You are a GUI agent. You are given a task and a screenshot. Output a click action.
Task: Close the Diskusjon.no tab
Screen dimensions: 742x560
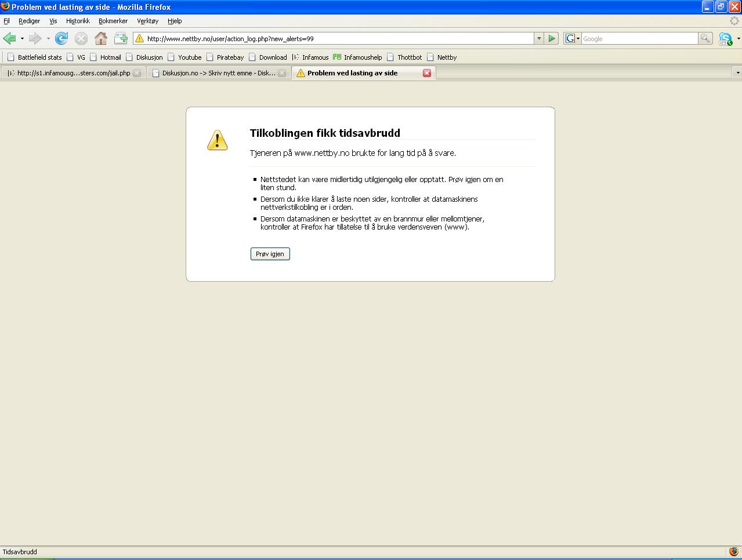tap(282, 73)
